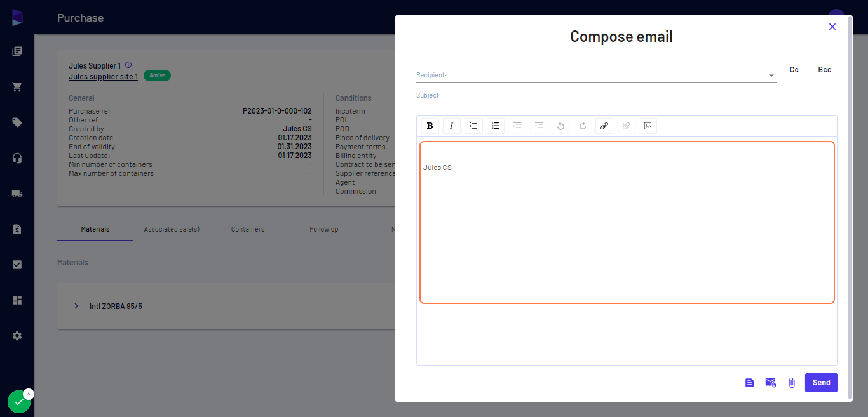The image size is (868, 417).
Task: Open the checklist tasks sidebar icon
Action: tap(17, 265)
